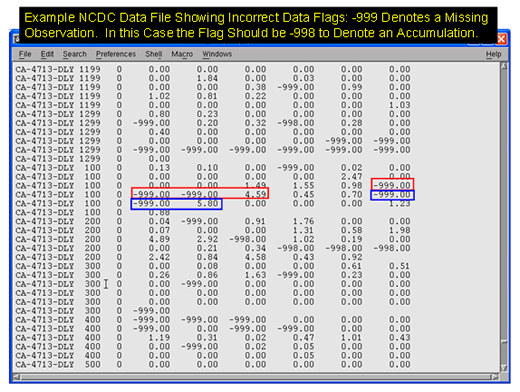
Task: Place cursor on the 1.84 value
Action: 207,78
